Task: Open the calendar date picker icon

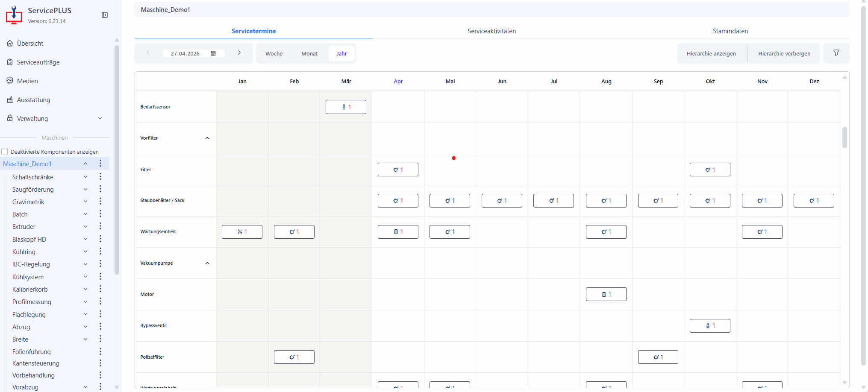Action: click(213, 53)
